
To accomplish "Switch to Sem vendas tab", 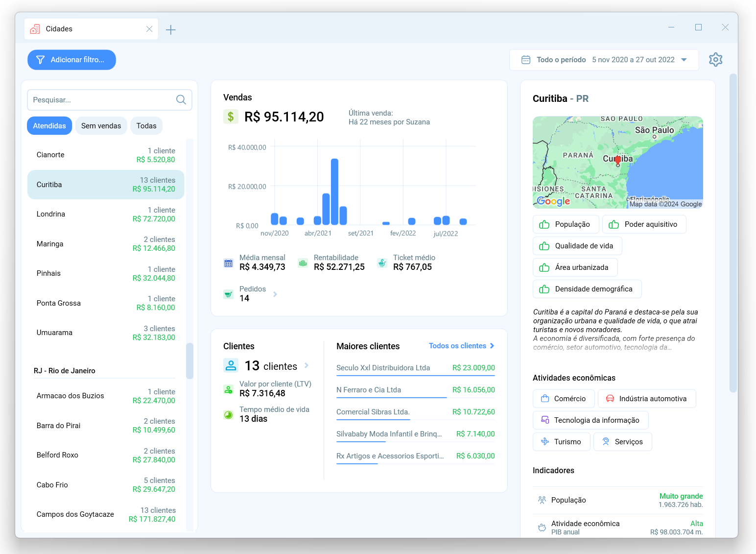I will click(101, 126).
